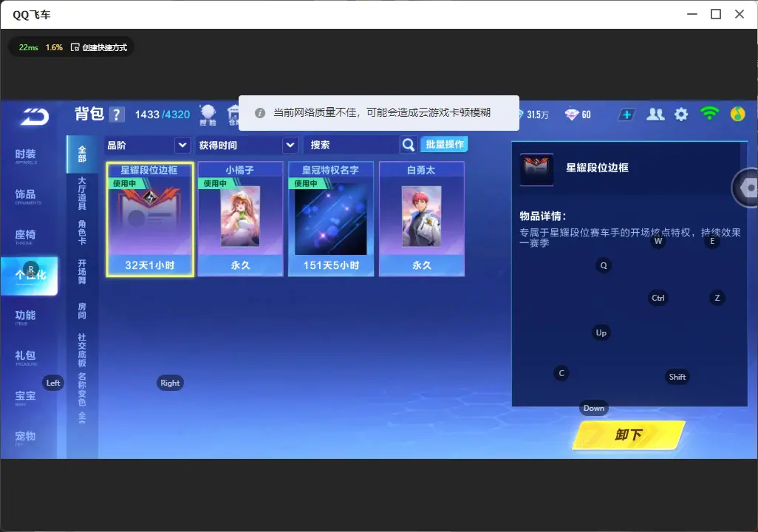Screen dimensions: 758x532
Task: Select the 社交底板 sub-tab
Action: point(82,350)
